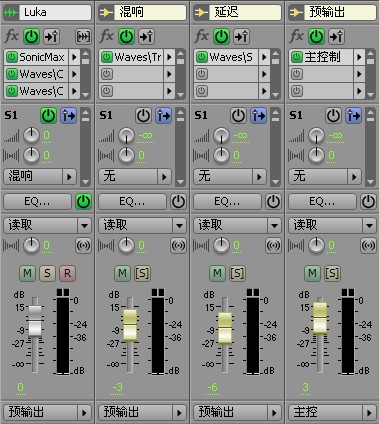Open Luka send destination 混响 dropdown
The width and height of the screenshot is (379, 424).
point(40,177)
